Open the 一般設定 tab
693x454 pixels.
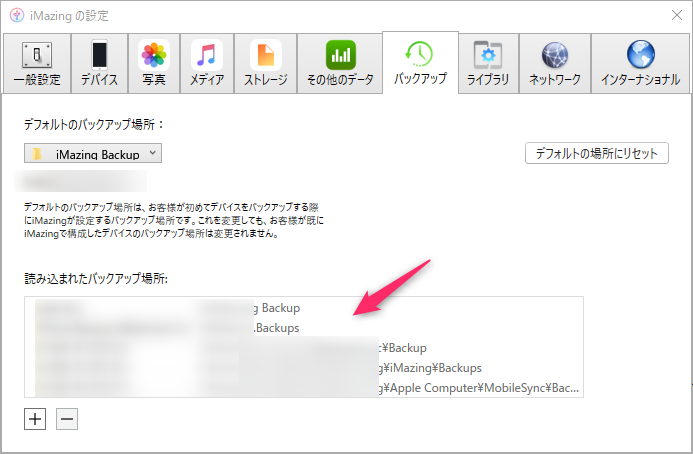coord(37,63)
